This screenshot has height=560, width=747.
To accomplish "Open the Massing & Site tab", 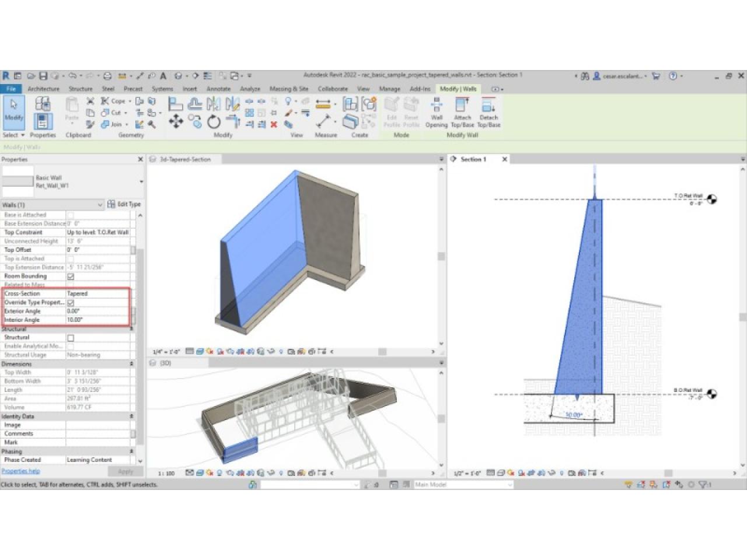I will [289, 89].
